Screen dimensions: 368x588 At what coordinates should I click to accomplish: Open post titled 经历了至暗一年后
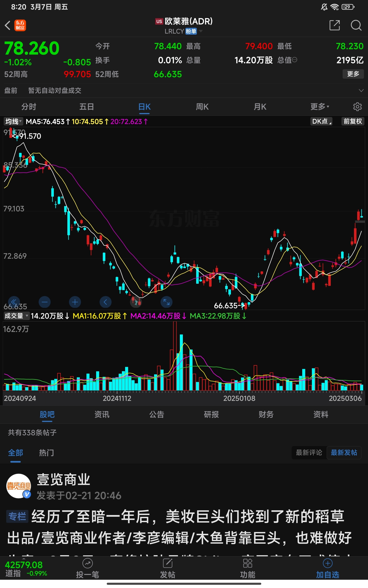pos(188,517)
